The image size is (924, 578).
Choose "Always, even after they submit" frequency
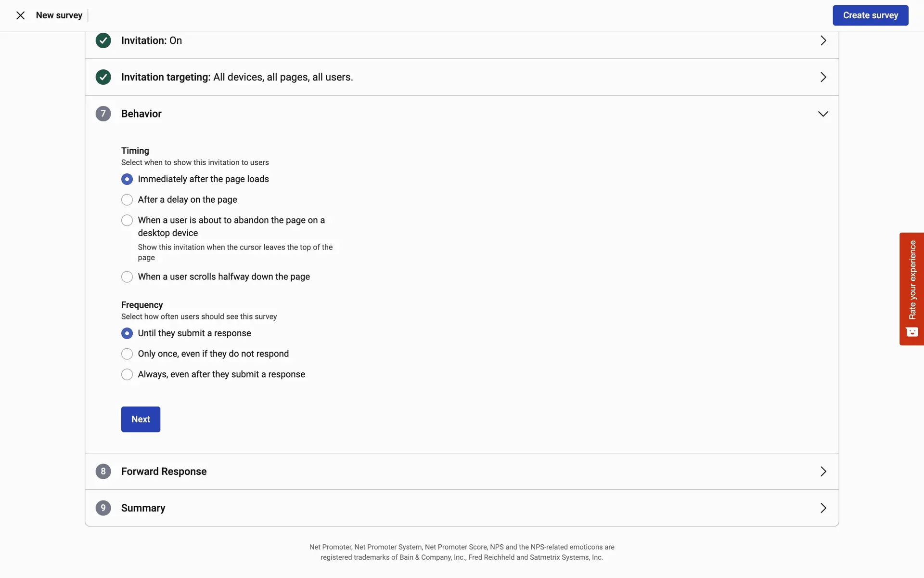point(127,374)
